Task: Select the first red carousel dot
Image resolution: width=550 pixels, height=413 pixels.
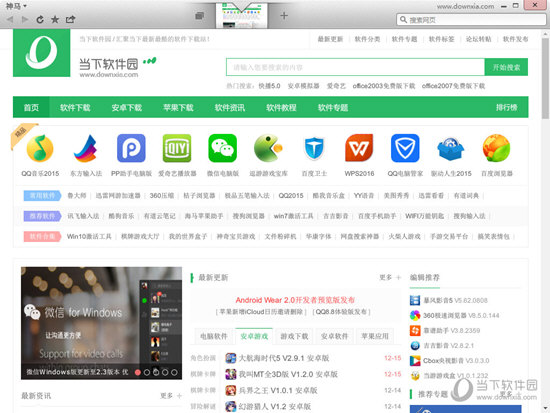Action: tap(138, 372)
